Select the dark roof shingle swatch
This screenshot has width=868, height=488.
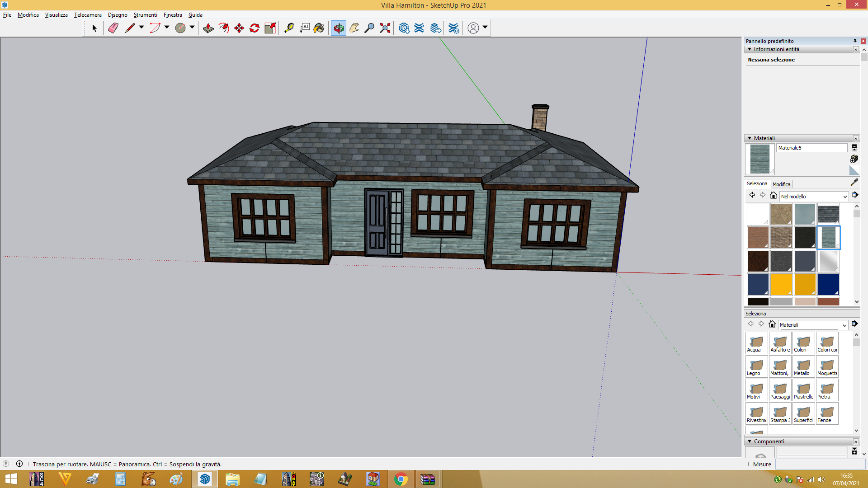[828, 214]
